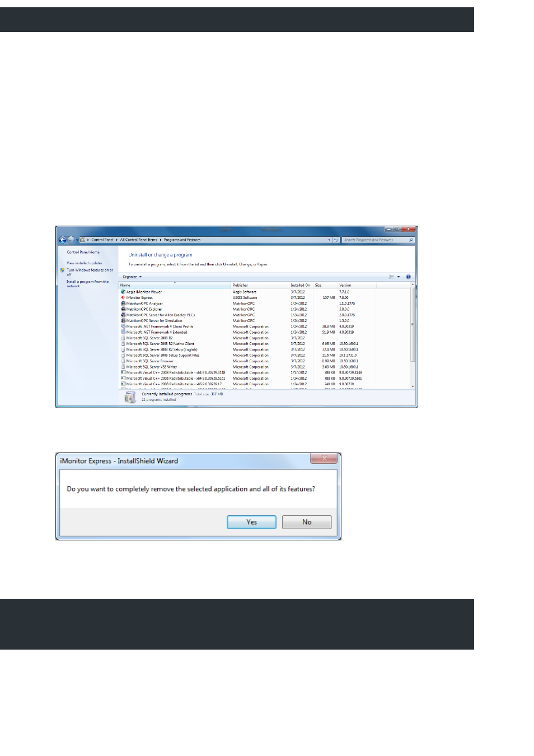The image size is (534, 756).
Task: Expand the chevron after Control Panel breadcrumb
Action: pyautogui.click(x=117, y=240)
